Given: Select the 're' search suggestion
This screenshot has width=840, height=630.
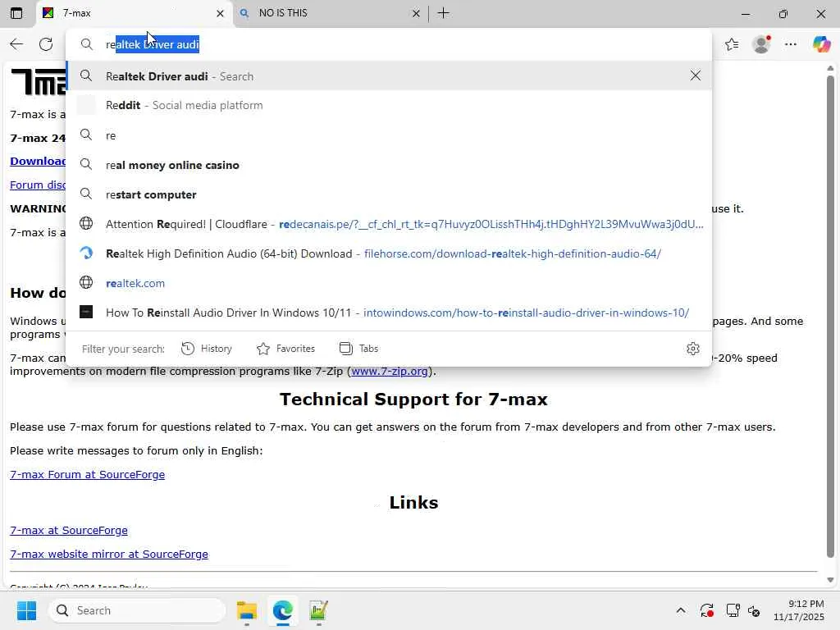Looking at the screenshot, I should click(x=388, y=135).
